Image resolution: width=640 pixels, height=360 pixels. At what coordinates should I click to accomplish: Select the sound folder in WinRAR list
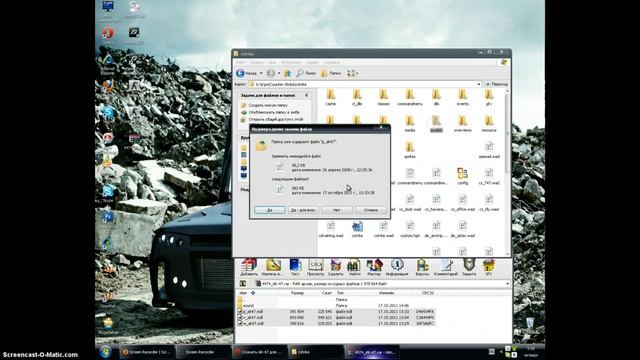coord(248,305)
